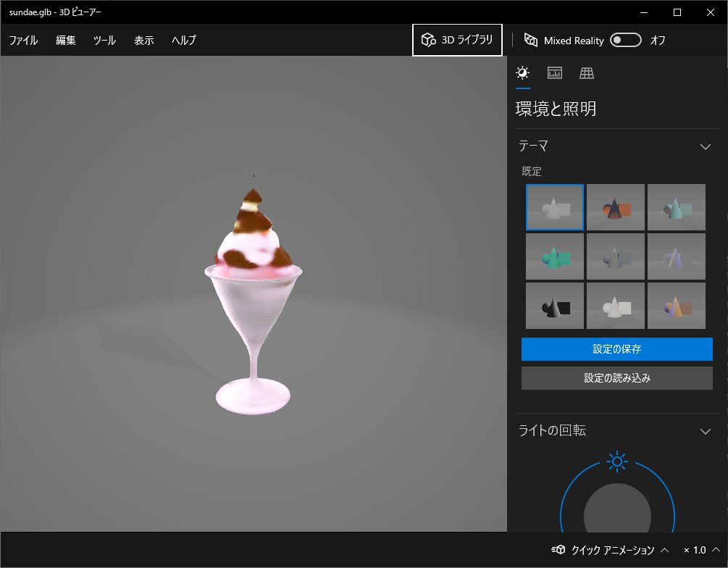
Task: Switch to the grid and views tab icon
Action: (587, 73)
